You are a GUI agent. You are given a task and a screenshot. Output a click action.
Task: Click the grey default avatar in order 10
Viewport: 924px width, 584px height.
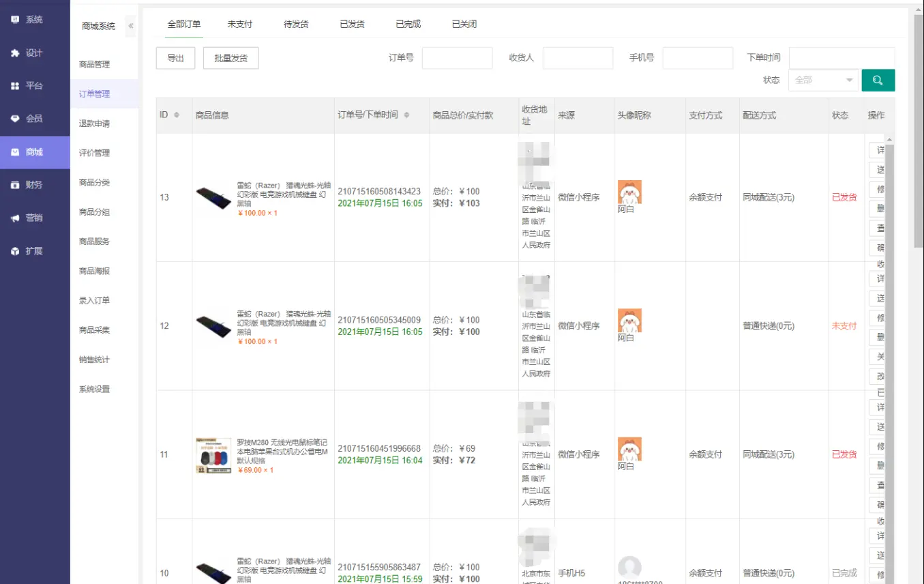pos(629,568)
